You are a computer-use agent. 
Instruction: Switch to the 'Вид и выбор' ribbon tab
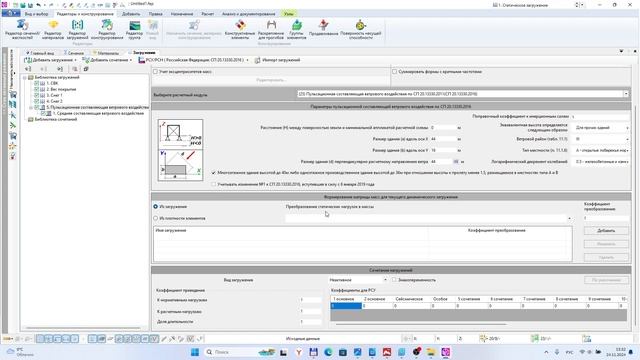click(x=36, y=14)
